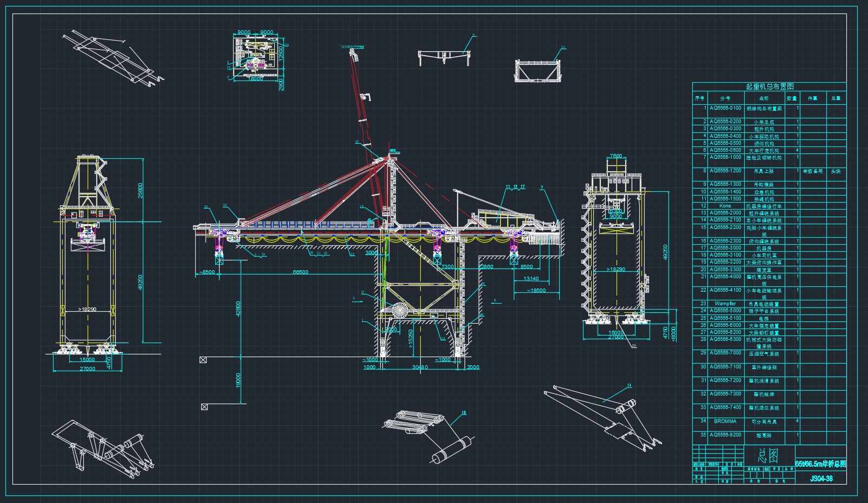Image resolution: width=868 pixels, height=503 pixels.
Task: Select part number AQ6566-0100 in table
Action: click(x=725, y=108)
